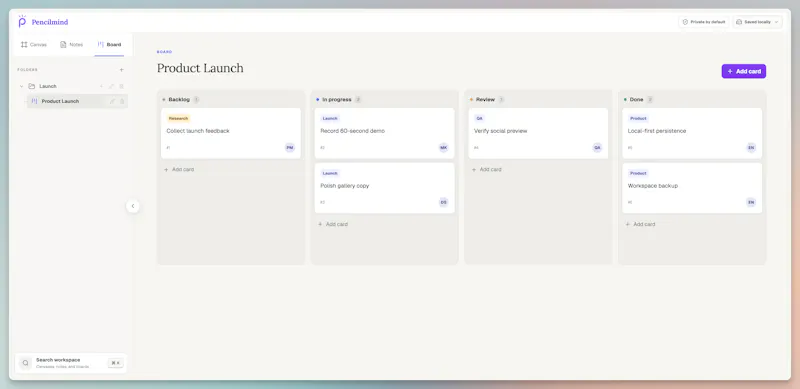
Task: Click the Product Launch board title
Action: (200, 68)
